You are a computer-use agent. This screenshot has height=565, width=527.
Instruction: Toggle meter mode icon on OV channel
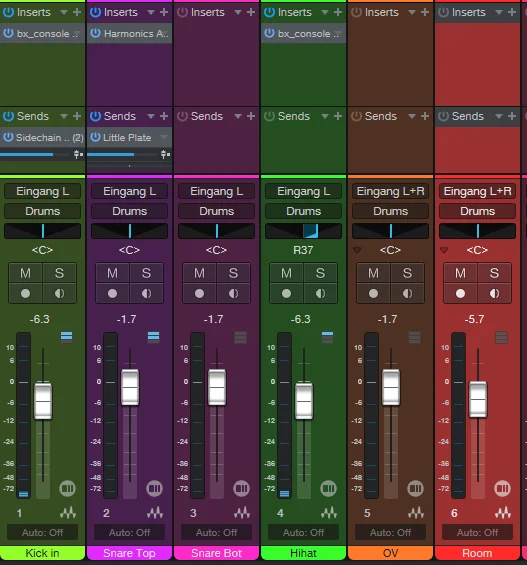[x=415, y=337]
